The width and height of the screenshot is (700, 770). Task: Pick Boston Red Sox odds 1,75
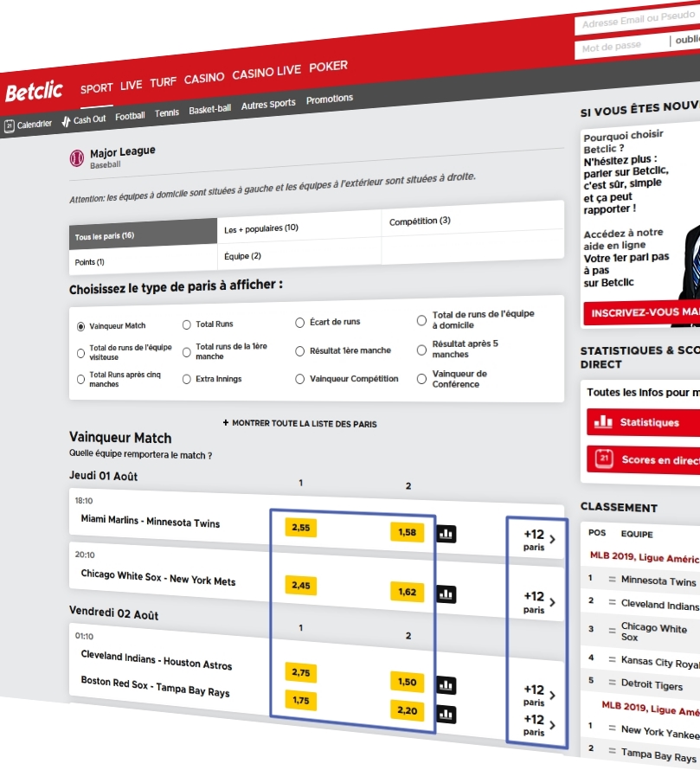[300, 700]
